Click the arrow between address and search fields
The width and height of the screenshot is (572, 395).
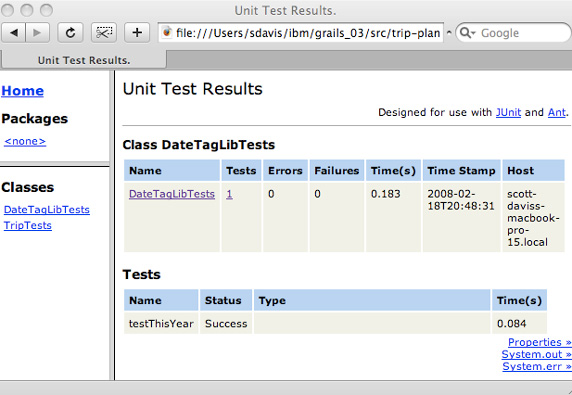449,32
